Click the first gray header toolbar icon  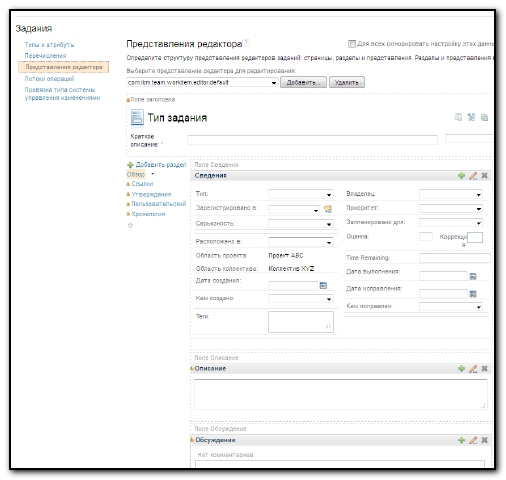(x=458, y=117)
